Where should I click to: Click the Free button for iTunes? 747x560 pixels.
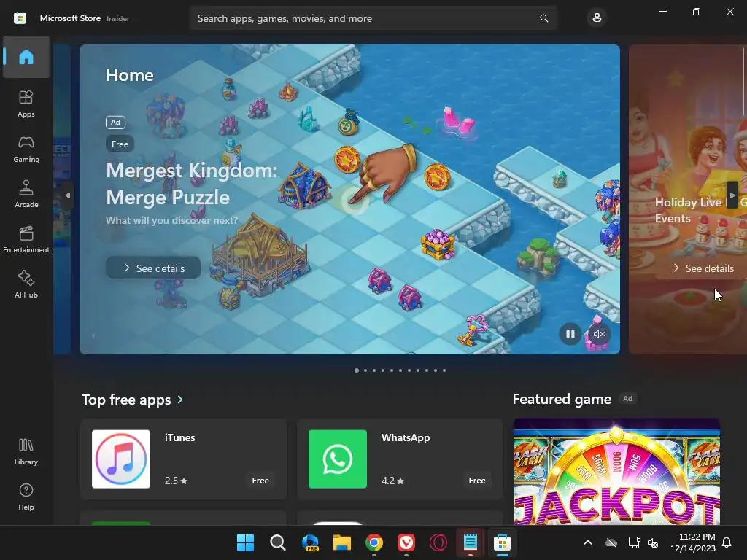pyautogui.click(x=260, y=481)
